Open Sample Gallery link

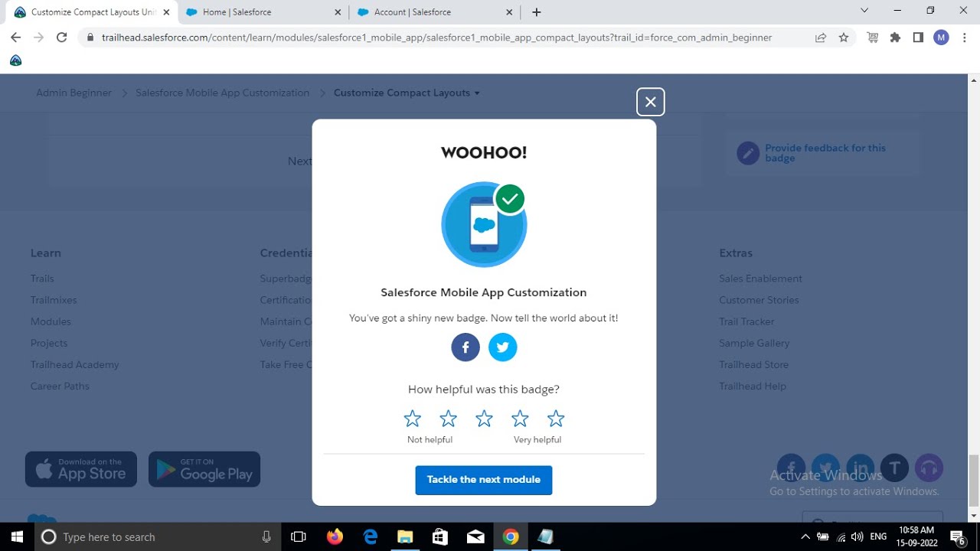[x=754, y=343]
